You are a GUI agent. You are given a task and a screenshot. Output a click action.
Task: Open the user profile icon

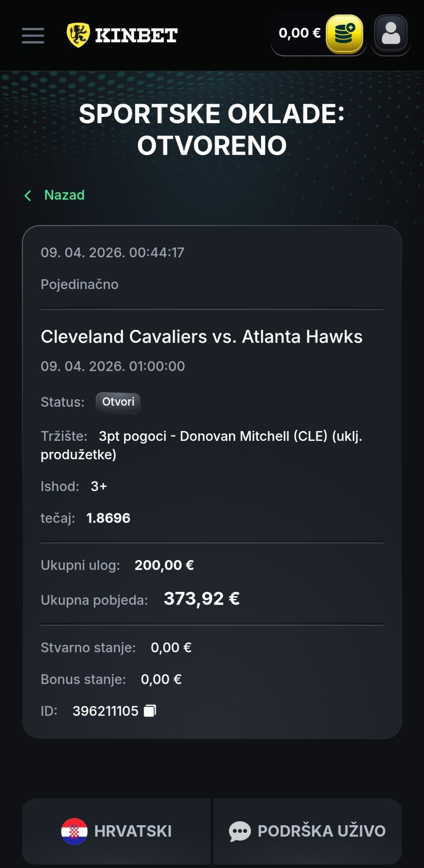pyautogui.click(x=390, y=34)
